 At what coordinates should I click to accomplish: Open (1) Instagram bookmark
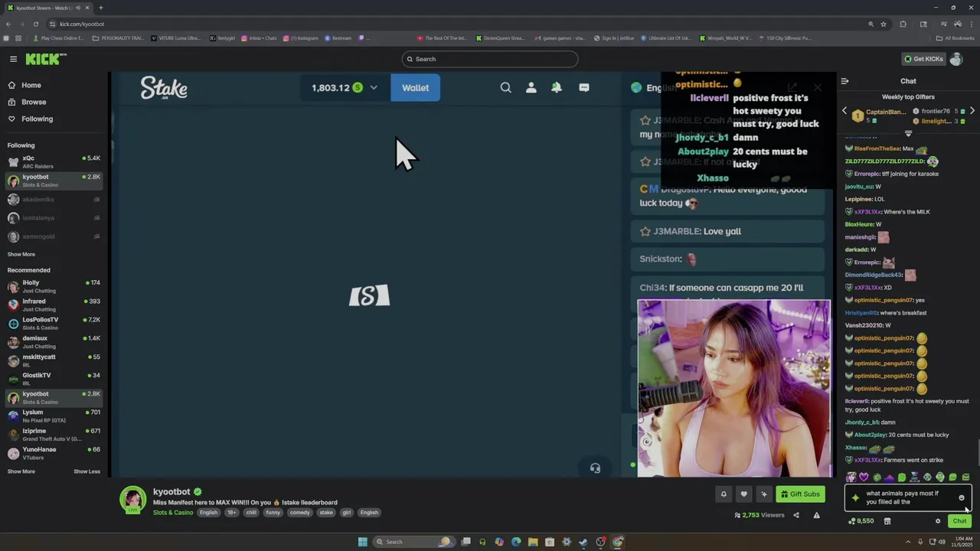tap(300, 38)
